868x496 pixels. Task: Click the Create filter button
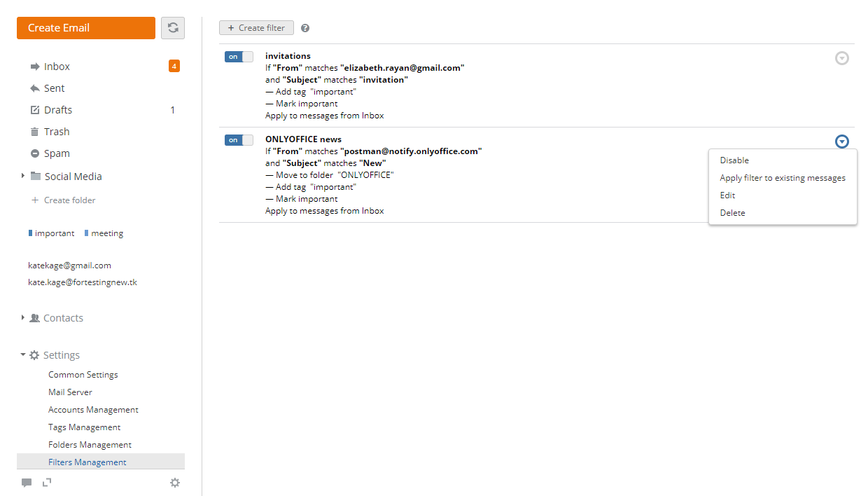coord(256,27)
